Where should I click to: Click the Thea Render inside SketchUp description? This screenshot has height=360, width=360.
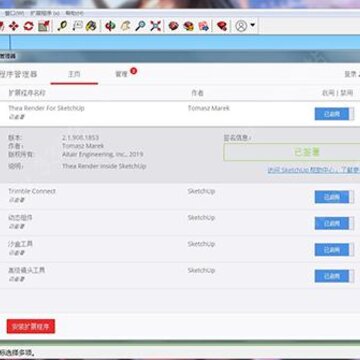tap(104, 166)
